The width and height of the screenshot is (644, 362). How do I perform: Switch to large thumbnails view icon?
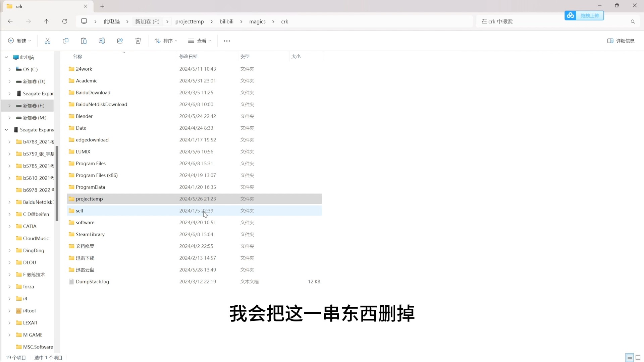pyautogui.click(x=638, y=357)
